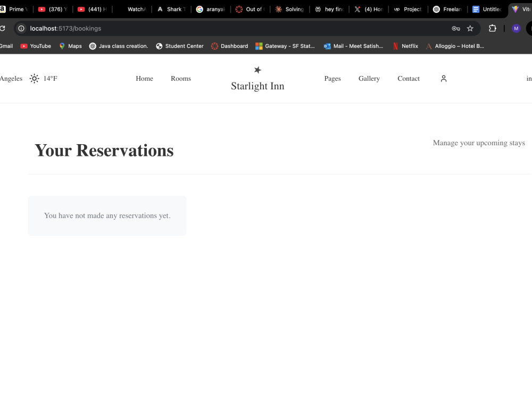
Task: Open Alloggio – Hotel bookmark
Action: [455, 46]
